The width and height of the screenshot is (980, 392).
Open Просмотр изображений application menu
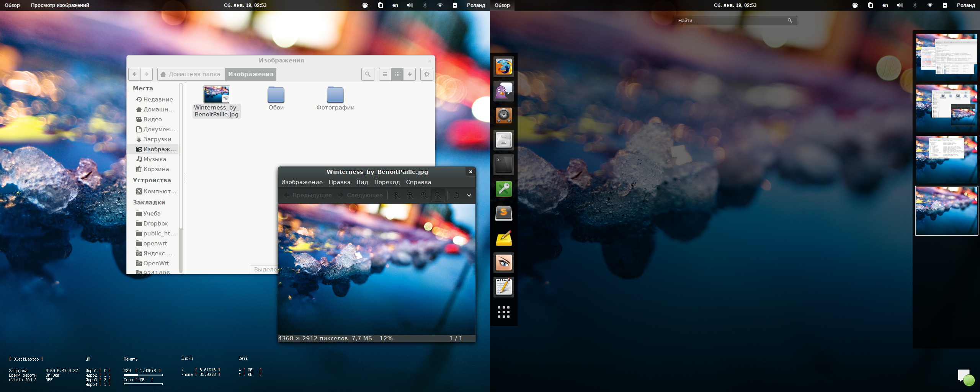pyautogui.click(x=60, y=5)
